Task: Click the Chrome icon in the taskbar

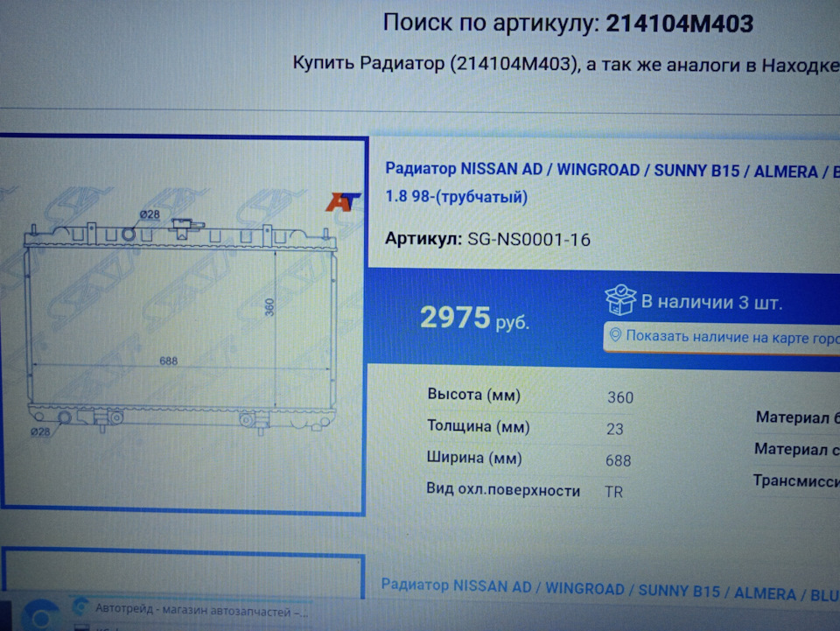Action: click(x=41, y=615)
